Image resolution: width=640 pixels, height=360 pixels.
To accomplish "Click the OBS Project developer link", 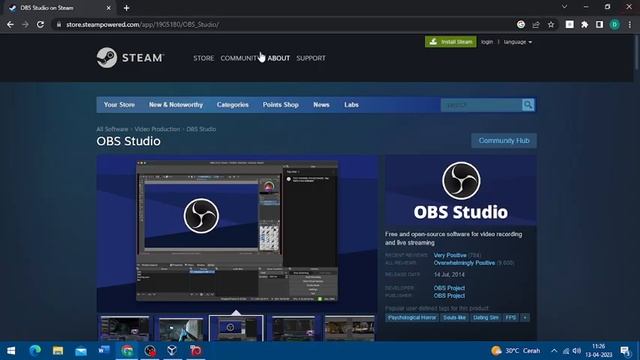I will (449, 288).
